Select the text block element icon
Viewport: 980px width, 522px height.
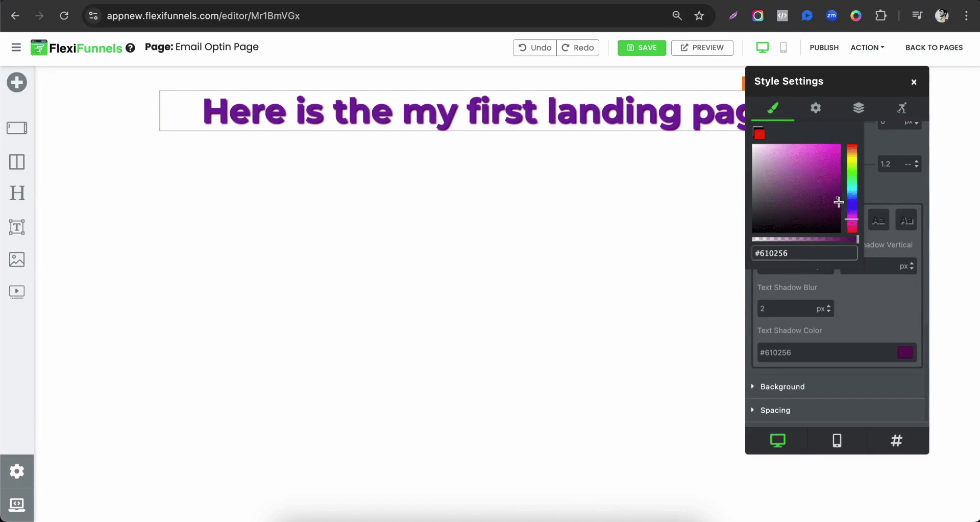pos(17,227)
